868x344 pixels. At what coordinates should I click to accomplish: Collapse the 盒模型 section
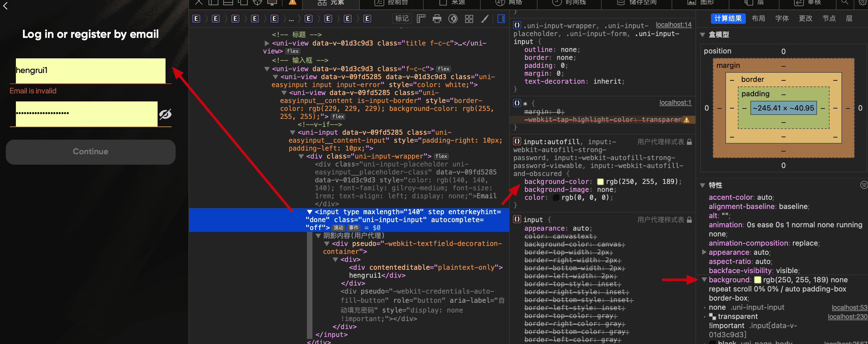click(x=702, y=35)
